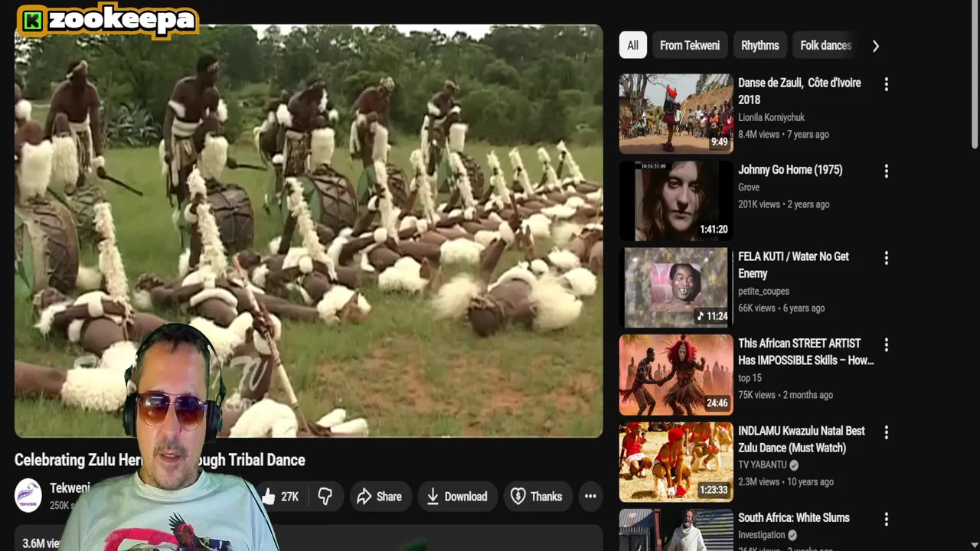The image size is (980, 551).
Task: Select the All filter chip
Action: 632,45
